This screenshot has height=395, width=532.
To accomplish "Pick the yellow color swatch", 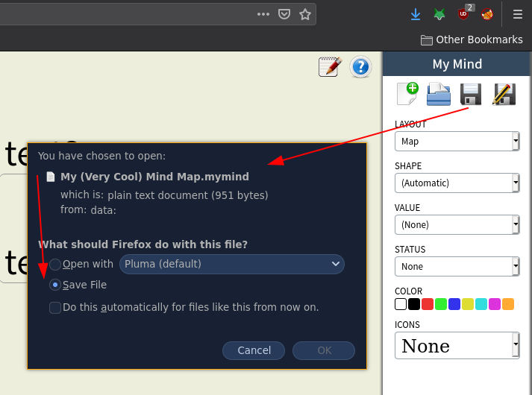I will tap(468, 304).
